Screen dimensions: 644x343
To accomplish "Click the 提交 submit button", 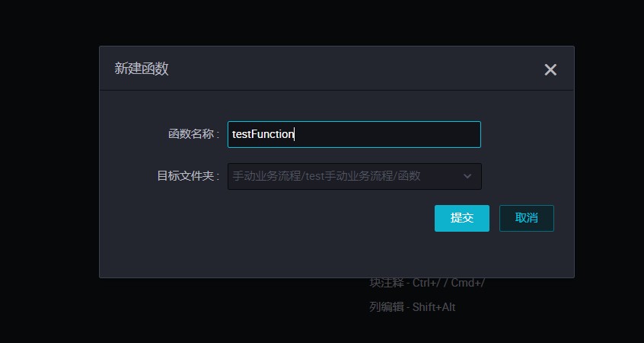I will pos(462,218).
